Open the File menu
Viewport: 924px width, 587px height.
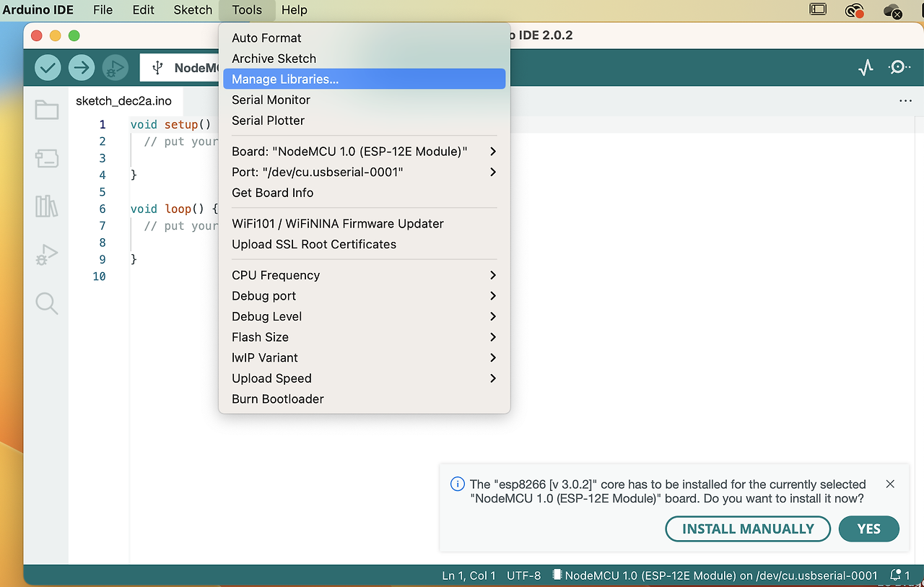[x=103, y=10]
